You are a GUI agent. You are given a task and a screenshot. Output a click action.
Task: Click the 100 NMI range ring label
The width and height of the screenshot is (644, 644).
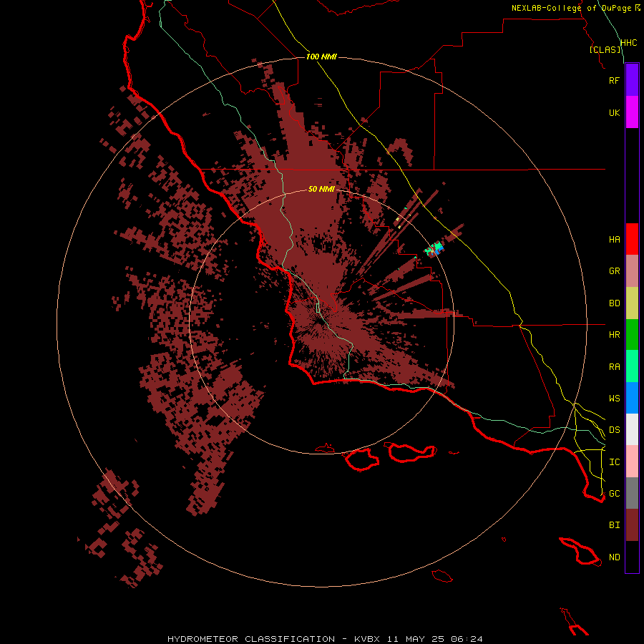click(321, 57)
